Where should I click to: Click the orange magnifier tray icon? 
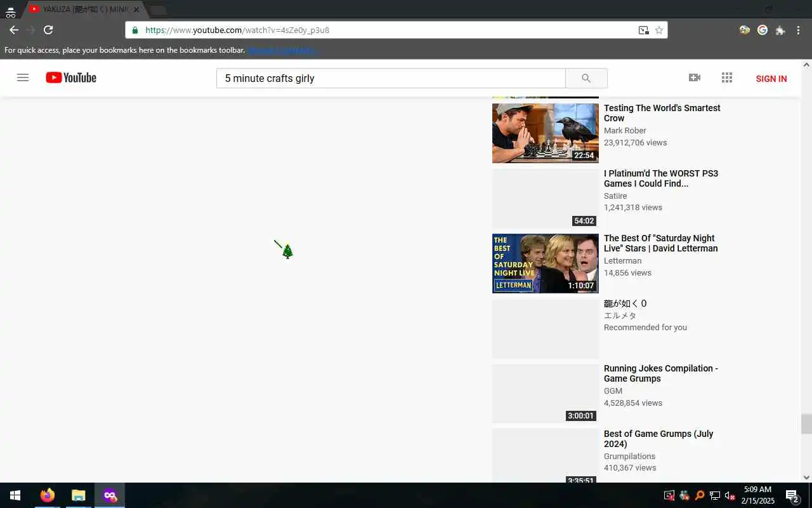(700, 495)
